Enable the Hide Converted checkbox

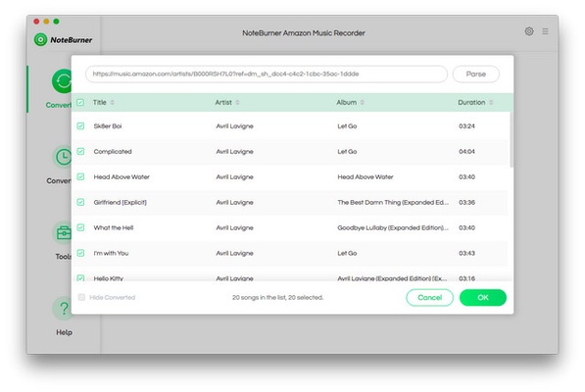coord(81,297)
